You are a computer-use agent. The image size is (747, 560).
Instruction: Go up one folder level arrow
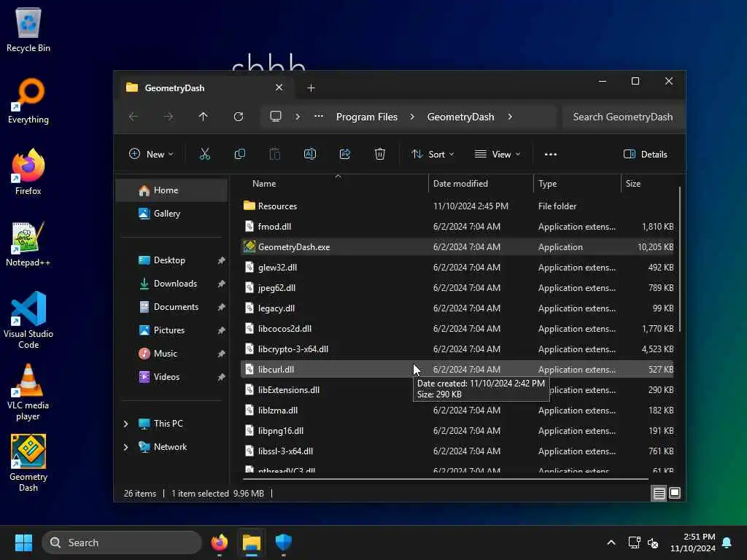click(204, 117)
